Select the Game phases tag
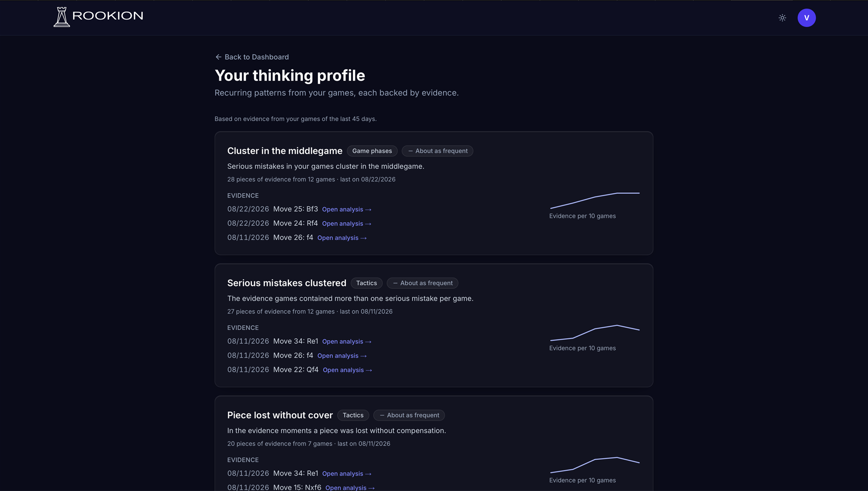This screenshot has height=491, width=868. pyautogui.click(x=372, y=151)
